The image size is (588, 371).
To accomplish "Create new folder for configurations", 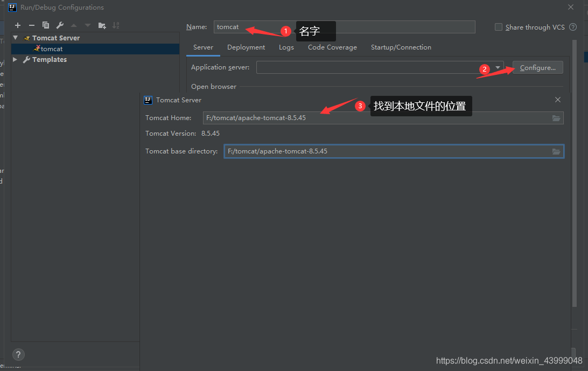I will [102, 25].
